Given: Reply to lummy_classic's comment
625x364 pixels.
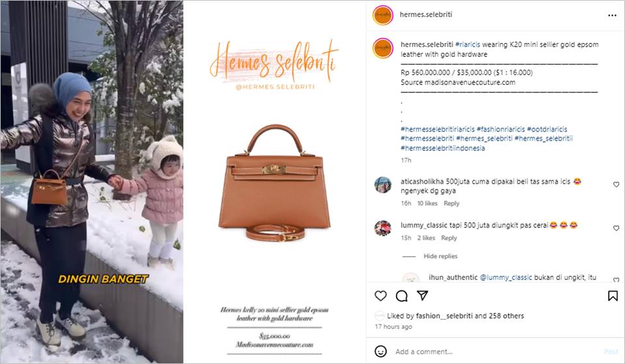Looking at the screenshot, I should (x=449, y=238).
